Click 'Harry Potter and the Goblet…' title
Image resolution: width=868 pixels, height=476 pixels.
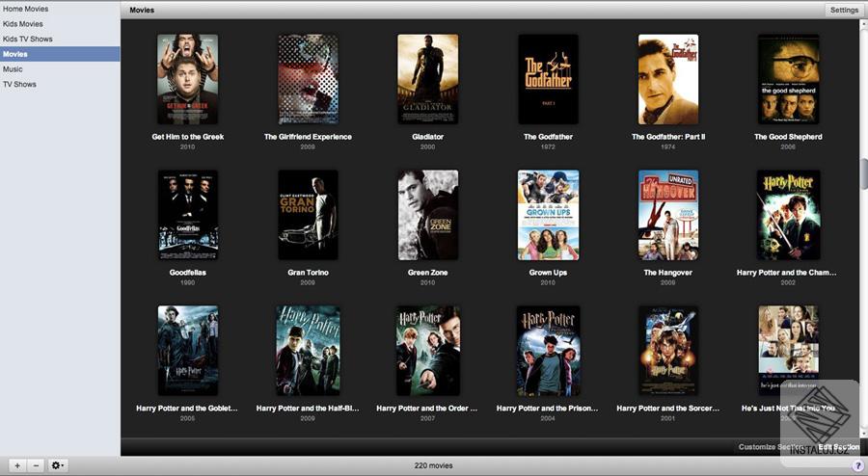point(187,409)
